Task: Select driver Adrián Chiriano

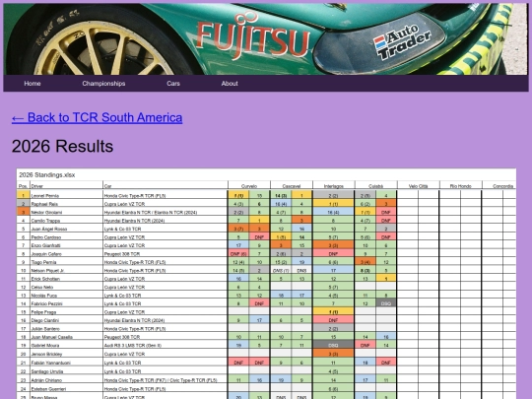Action: [x=45, y=380]
